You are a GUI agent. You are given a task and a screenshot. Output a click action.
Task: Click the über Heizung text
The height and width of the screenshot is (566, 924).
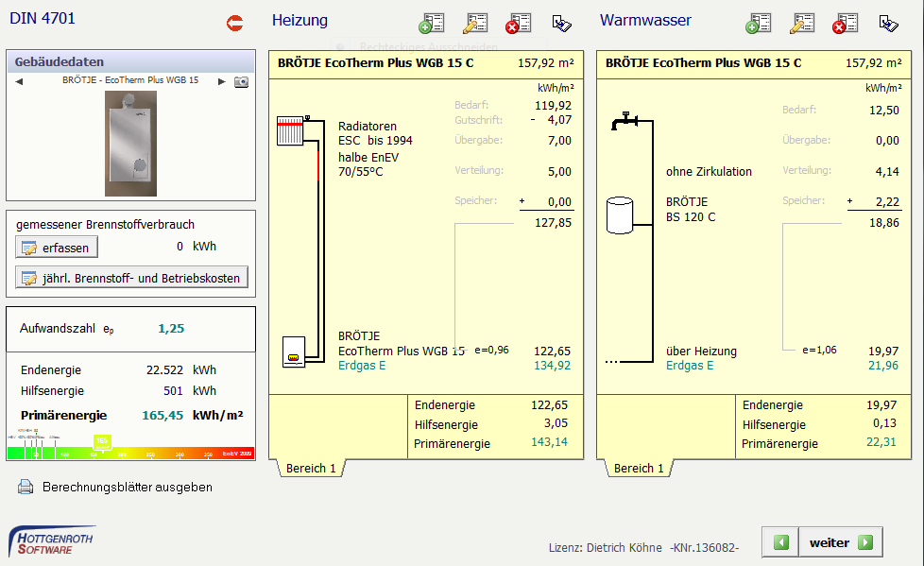(x=701, y=352)
